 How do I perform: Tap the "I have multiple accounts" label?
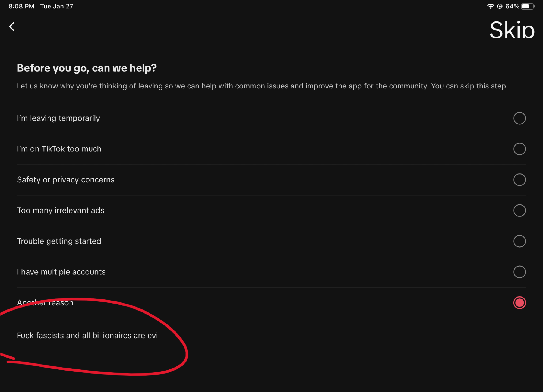pos(61,272)
